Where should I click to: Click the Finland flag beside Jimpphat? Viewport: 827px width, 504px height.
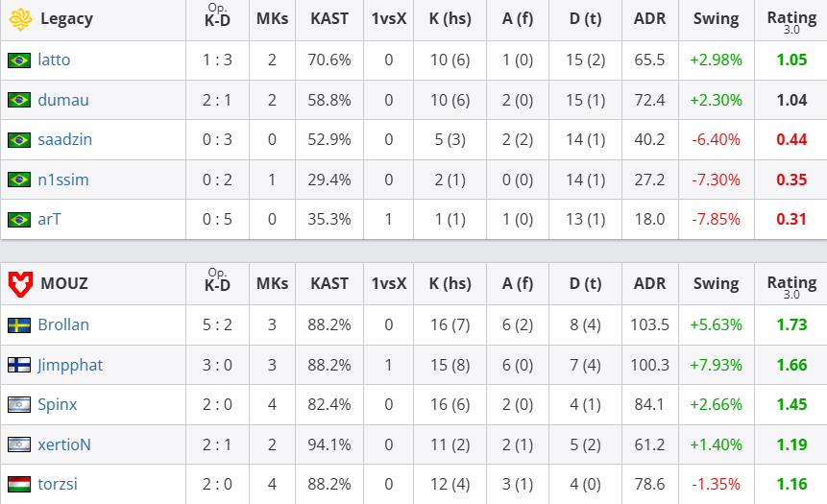pyautogui.click(x=18, y=366)
